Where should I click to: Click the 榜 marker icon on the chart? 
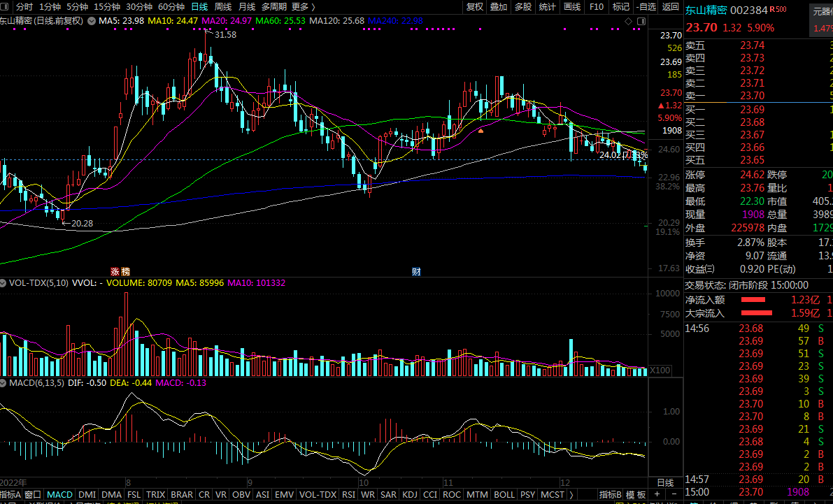[125, 271]
